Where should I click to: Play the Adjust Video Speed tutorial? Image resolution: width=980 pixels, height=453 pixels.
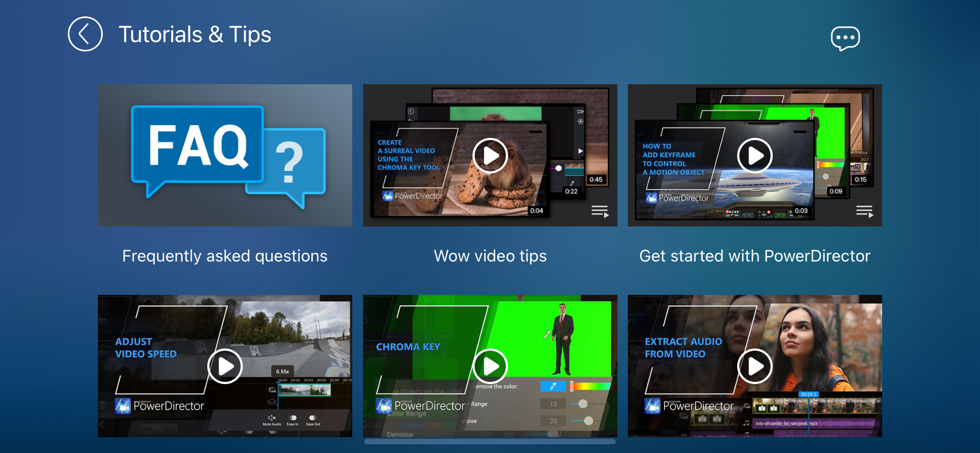tap(225, 367)
